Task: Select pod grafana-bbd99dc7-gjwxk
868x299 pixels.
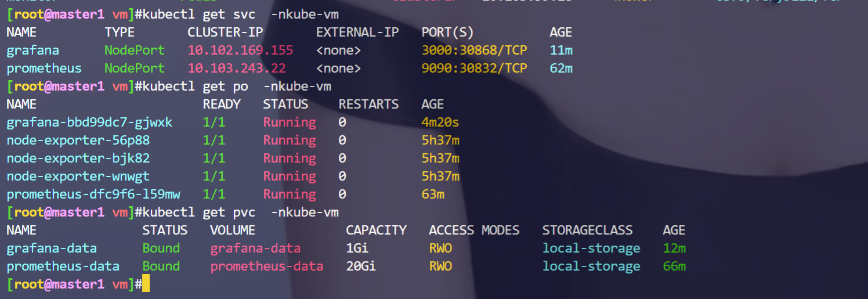Action: coord(89,123)
